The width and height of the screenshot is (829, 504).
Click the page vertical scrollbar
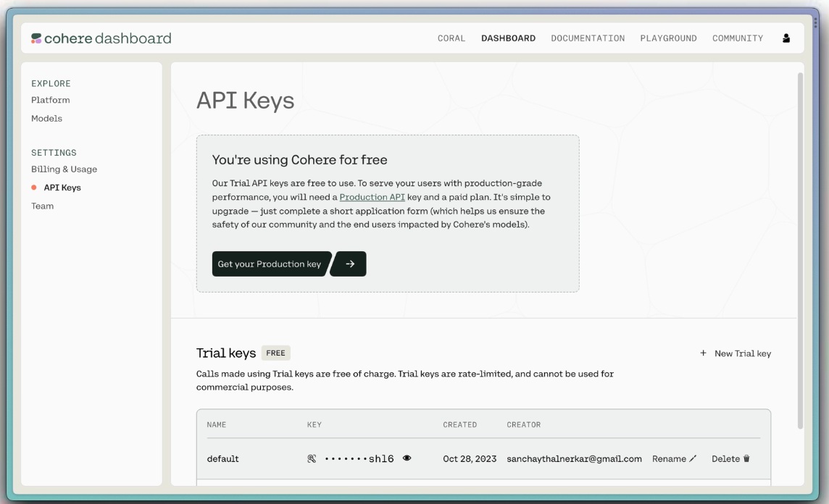pos(800,251)
